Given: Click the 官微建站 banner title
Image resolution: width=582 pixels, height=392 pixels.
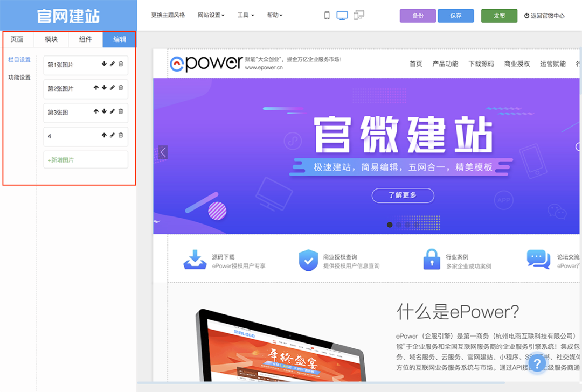Looking at the screenshot, I should click(x=404, y=134).
